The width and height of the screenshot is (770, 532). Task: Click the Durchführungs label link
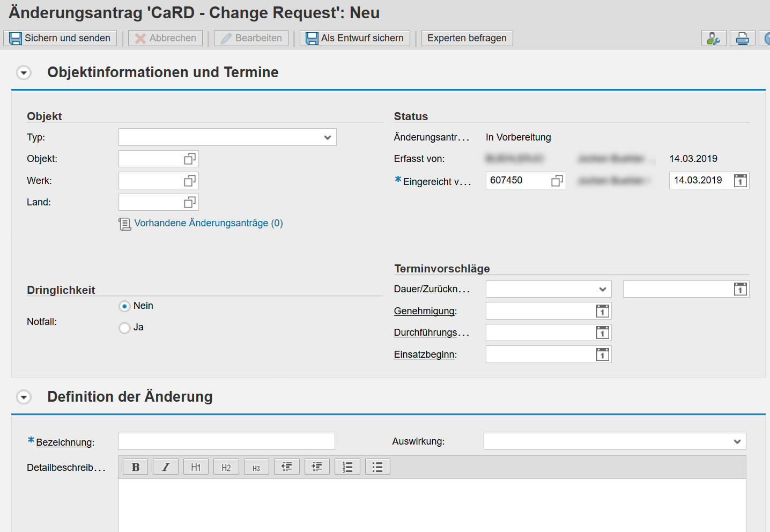(x=432, y=332)
